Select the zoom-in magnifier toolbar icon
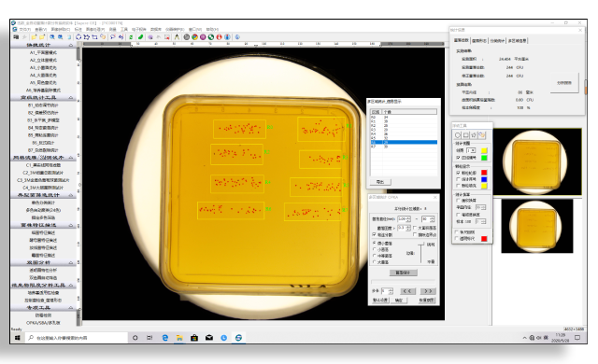Screen dimensions: 598x364 click(52, 37)
